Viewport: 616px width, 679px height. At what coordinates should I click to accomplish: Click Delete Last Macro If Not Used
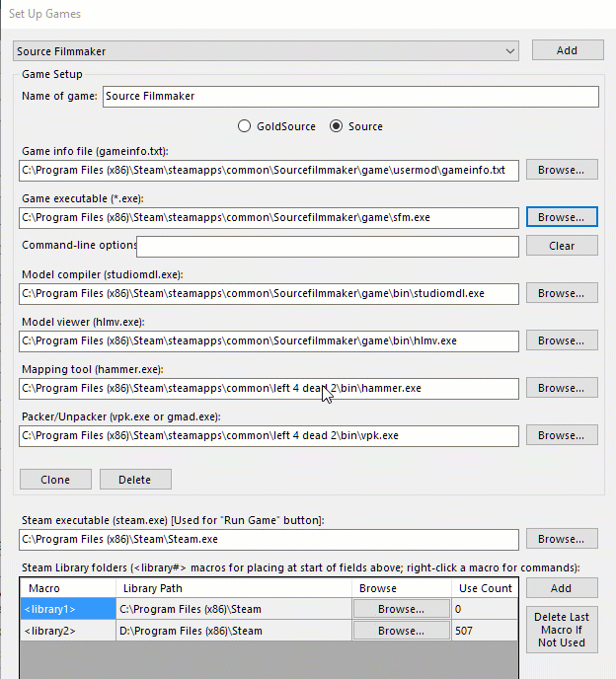point(561,631)
